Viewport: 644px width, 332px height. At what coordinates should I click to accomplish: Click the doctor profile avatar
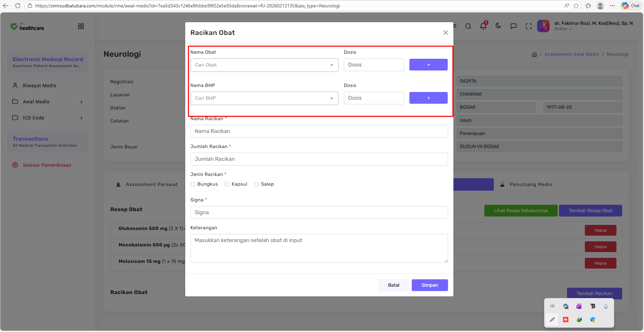pos(543,26)
